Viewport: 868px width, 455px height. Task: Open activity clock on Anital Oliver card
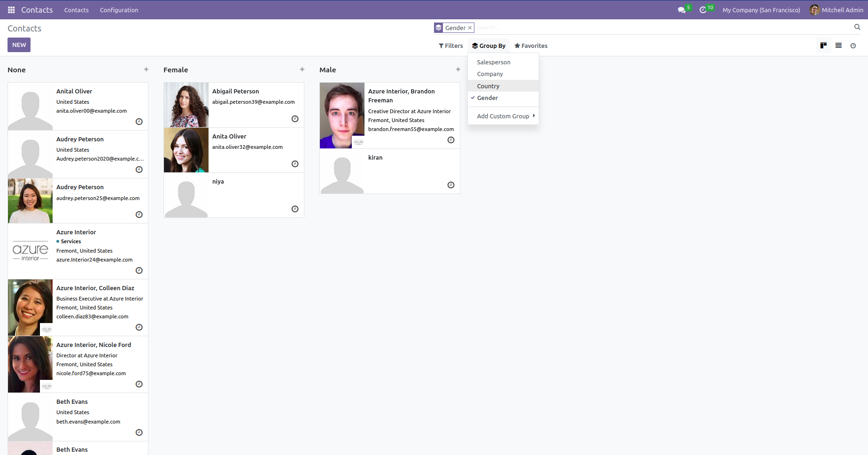139,122
